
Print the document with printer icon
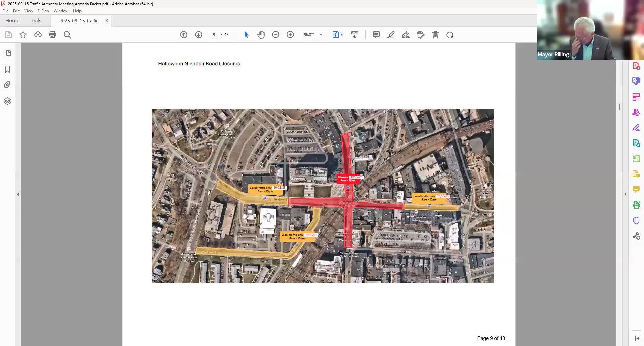52,35
